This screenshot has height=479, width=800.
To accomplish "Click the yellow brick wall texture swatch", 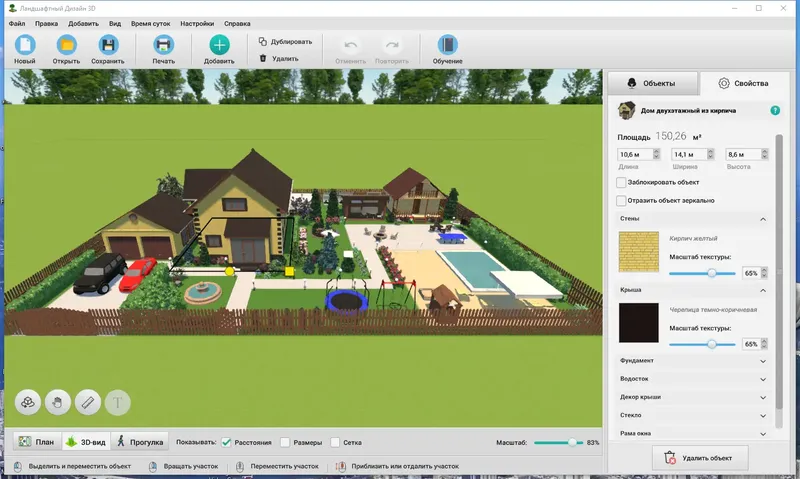I will point(639,251).
